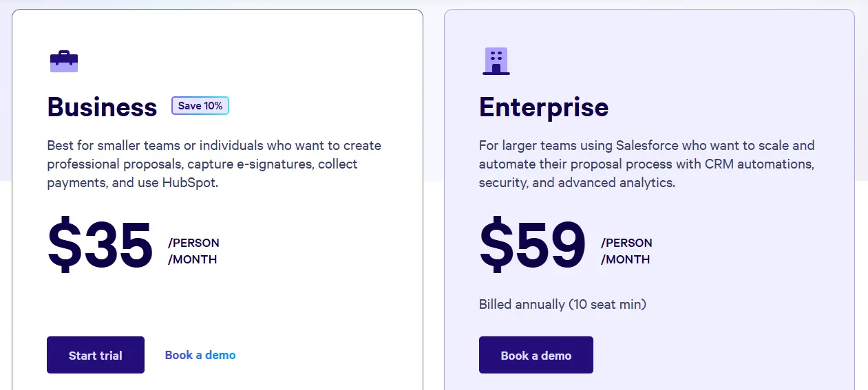The image size is (868, 390).
Task: Click the briefcase icon above Business
Action: (64, 61)
